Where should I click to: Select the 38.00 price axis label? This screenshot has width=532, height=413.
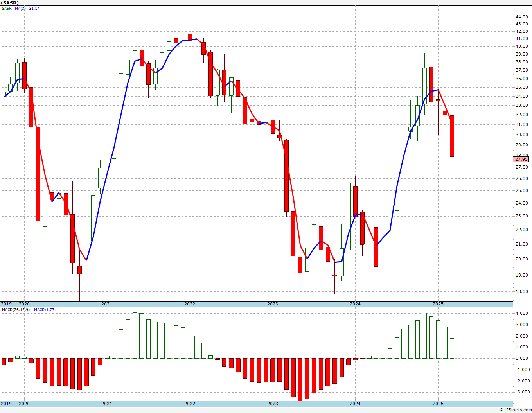point(522,62)
